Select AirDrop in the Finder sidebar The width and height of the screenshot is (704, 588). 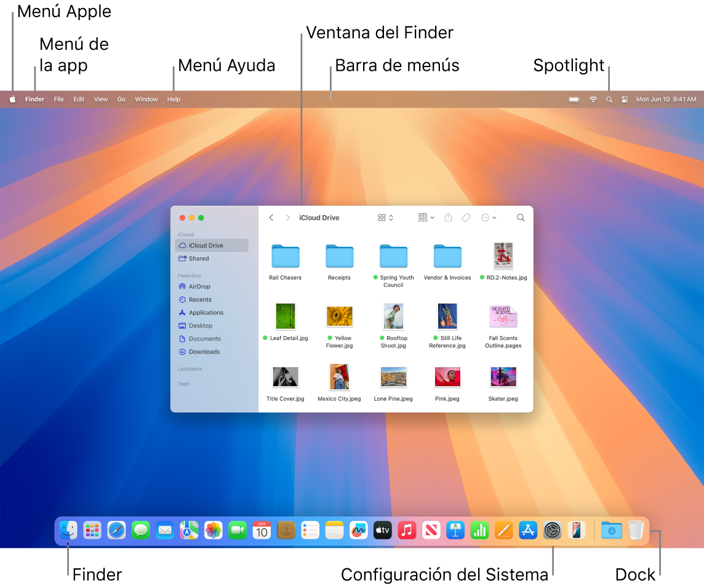pyautogui.click(x=198, y=286)
